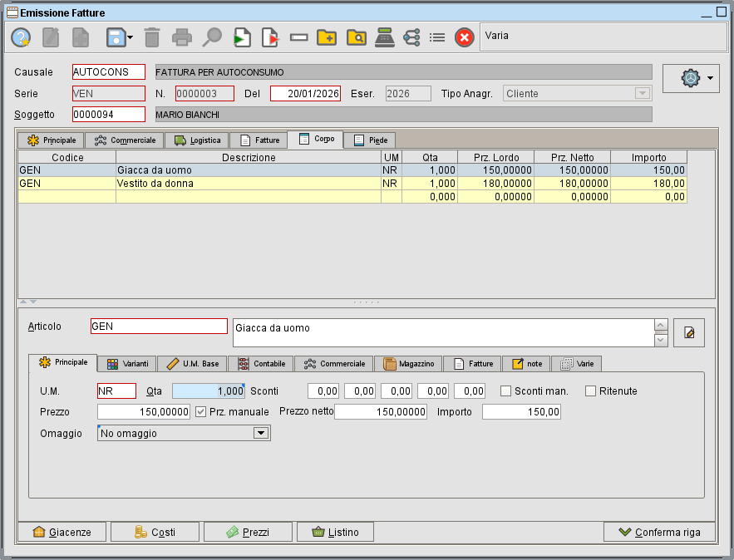Click the delete (trash) toolbar icon
This screenshot has width=734, height=560.
coord(154,37)
